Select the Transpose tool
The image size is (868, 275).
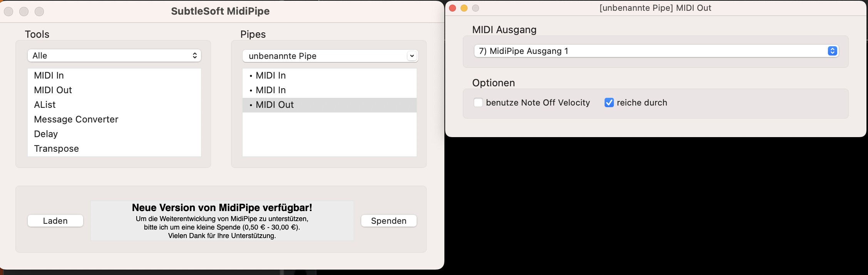pos(114,149)
